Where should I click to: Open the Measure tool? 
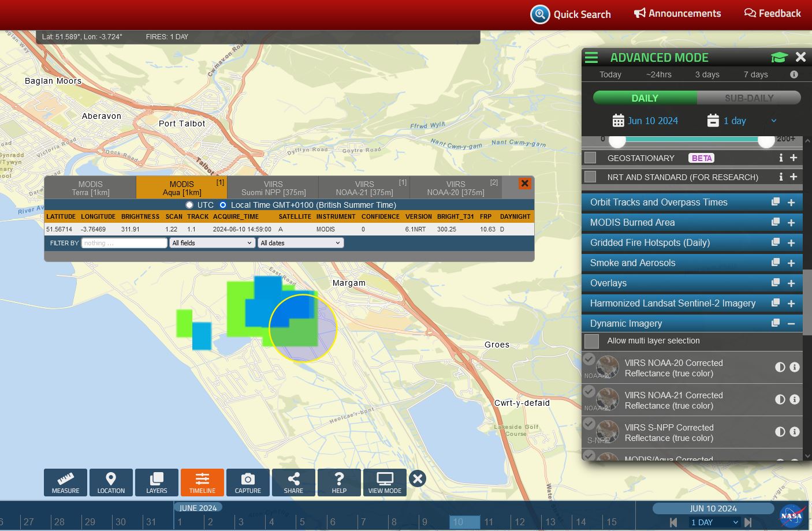(x=66, y=483)
